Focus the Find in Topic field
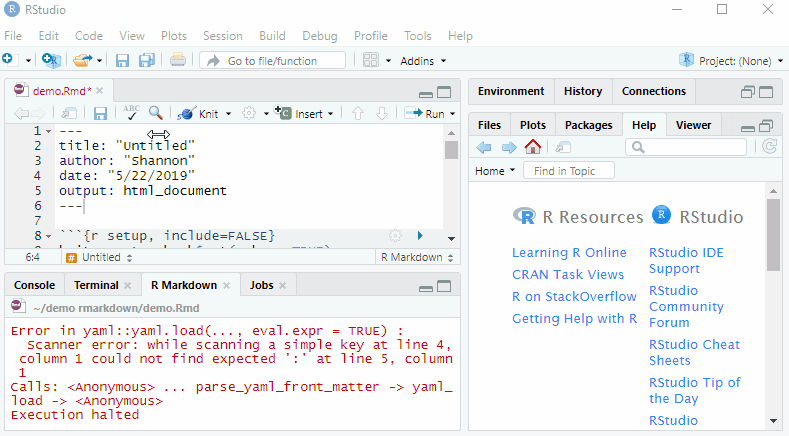The image size is (789, 436). point(569,171)
